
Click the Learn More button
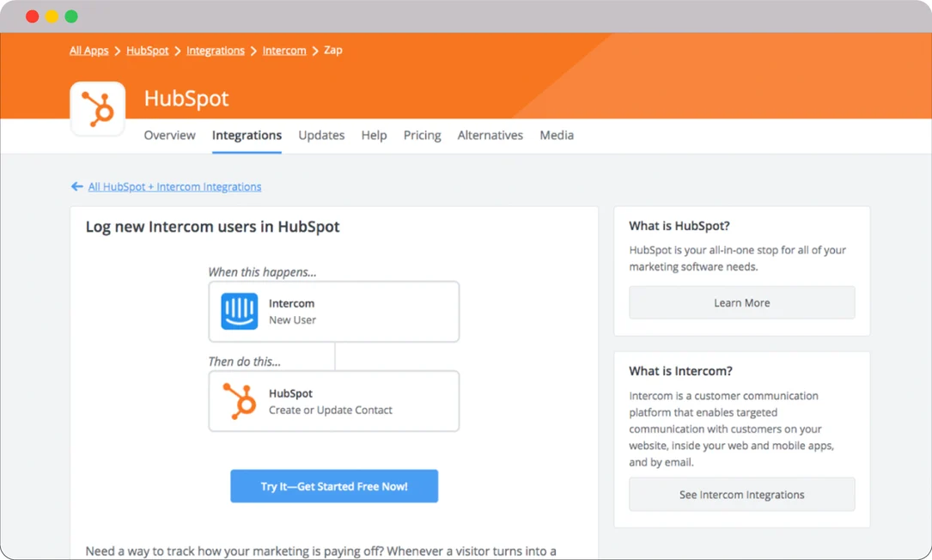tap(742, 302)
